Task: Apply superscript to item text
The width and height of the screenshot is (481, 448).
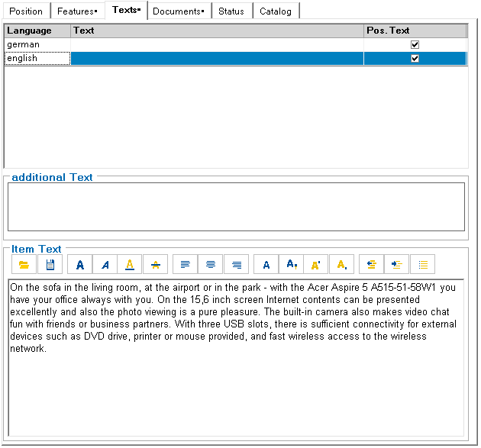Action: (315, 264)
